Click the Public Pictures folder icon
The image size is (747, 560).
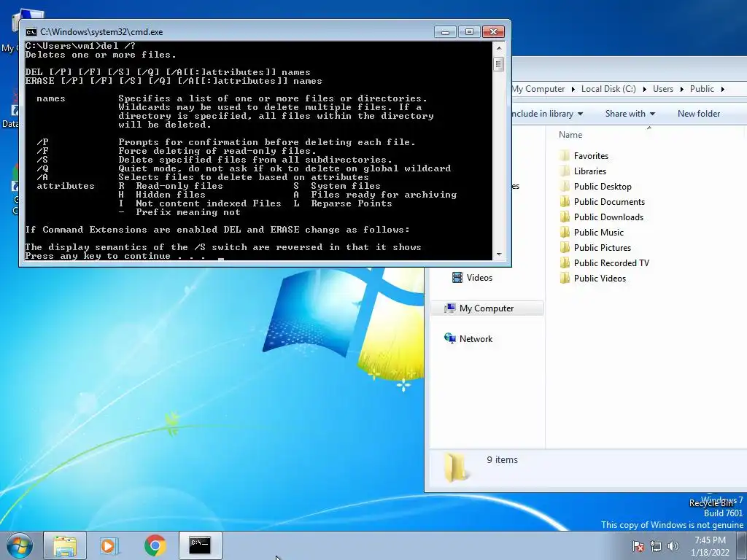[x=565, y=247]
